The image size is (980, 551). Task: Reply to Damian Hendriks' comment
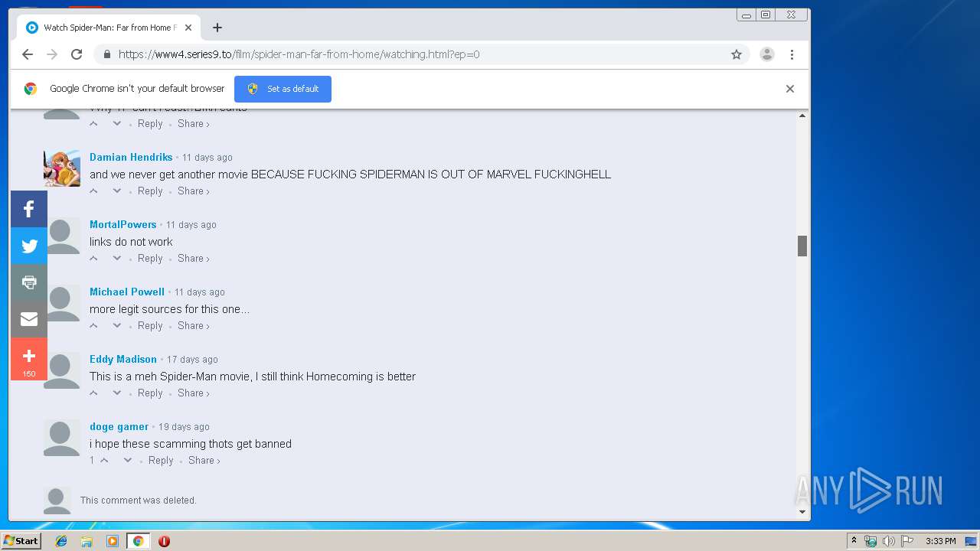click(x=150, y=191)
